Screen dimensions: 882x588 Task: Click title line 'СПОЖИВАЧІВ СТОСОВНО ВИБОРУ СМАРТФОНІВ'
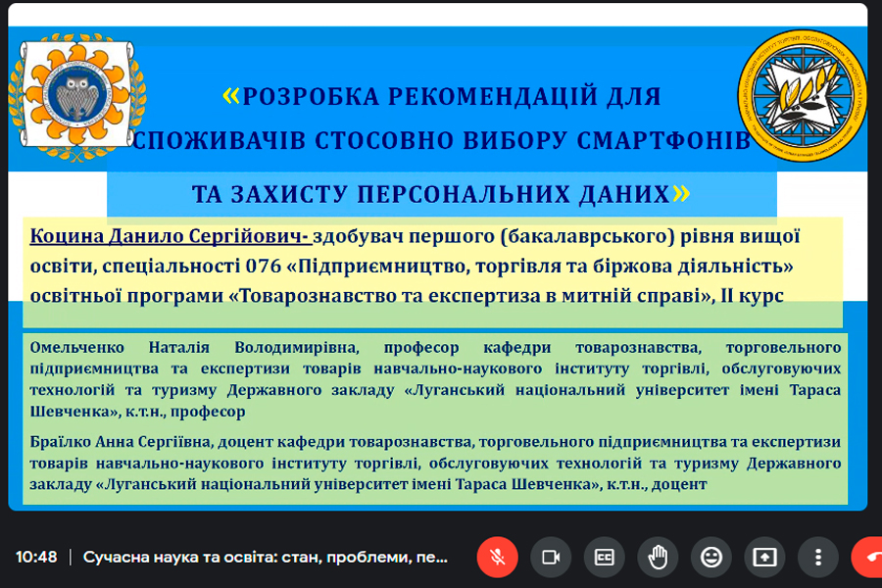point(442,141)
